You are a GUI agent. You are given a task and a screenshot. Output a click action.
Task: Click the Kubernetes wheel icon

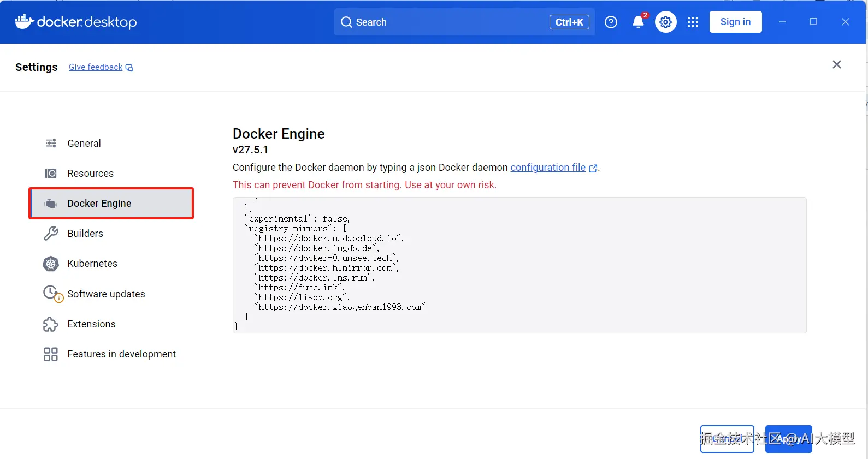51,264
